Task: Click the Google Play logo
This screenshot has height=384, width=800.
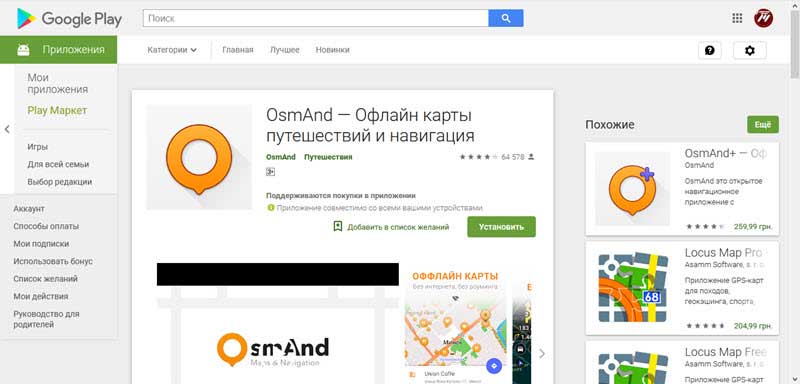Action: [x=69, y=18]
